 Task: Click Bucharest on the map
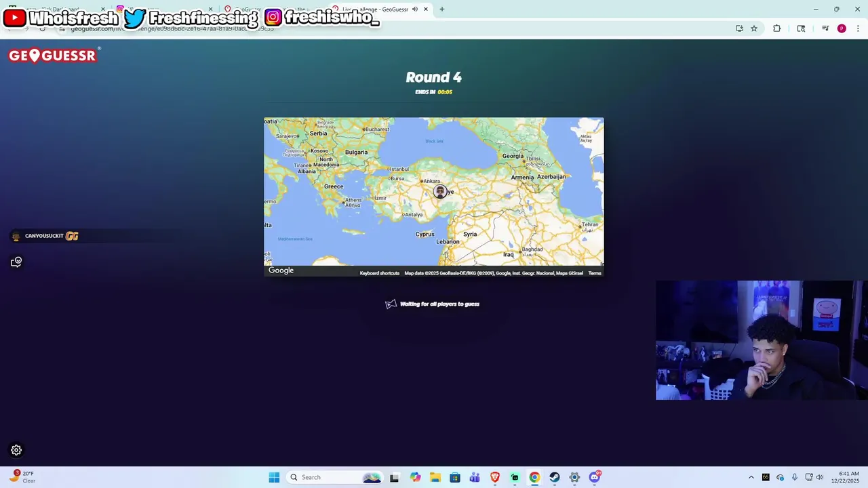point(376,129)
